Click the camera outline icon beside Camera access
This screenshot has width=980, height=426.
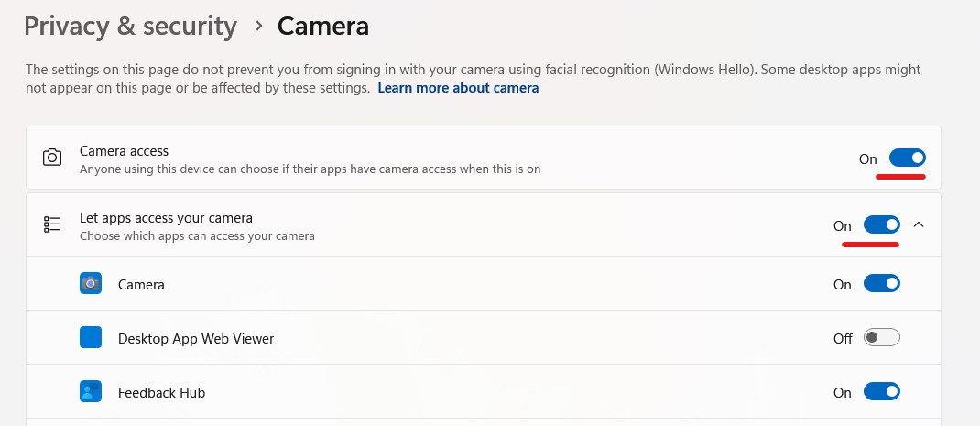52,158
